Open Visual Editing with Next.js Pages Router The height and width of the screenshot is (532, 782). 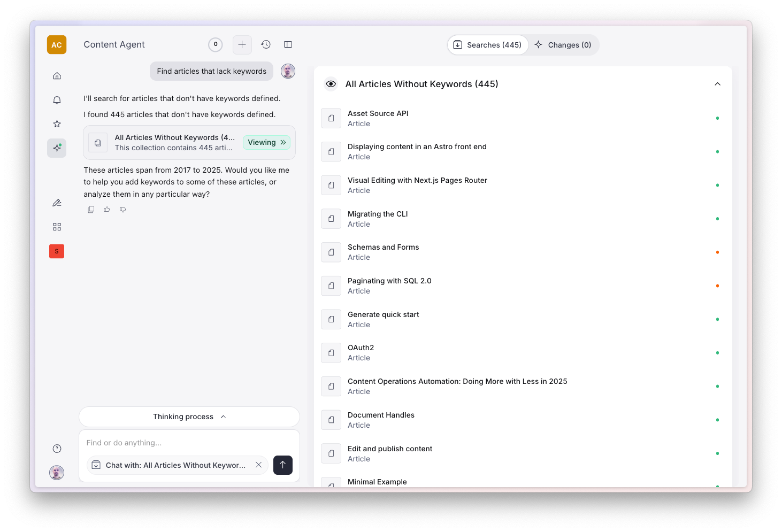pos(523,186)
